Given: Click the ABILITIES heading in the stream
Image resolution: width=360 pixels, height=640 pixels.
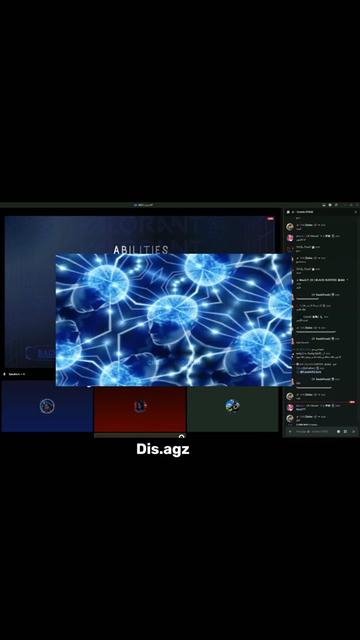Looking at the screenshot, I should coord(141,250).
